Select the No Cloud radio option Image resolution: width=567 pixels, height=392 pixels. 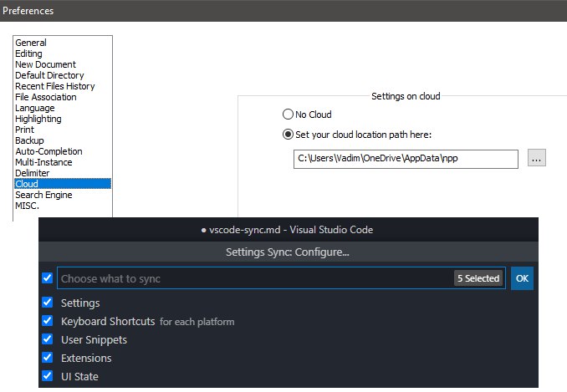[289, 115]
